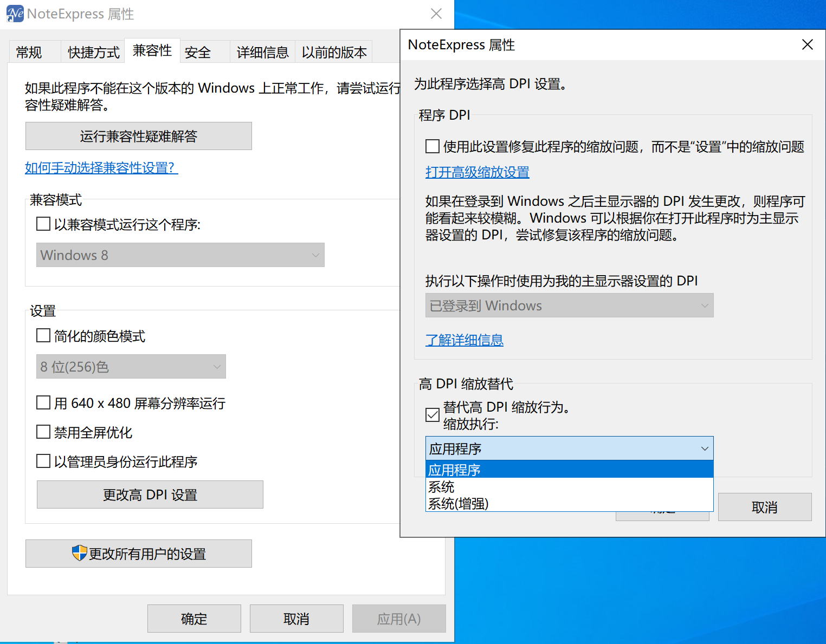Open the 已登录到 Windows dropdown
The width and height of the screenshot is (826, 644).
tap(570, 305)
